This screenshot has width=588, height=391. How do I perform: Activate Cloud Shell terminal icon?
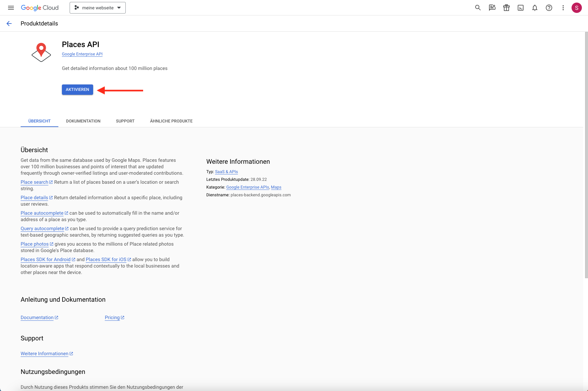coord(521,8)
